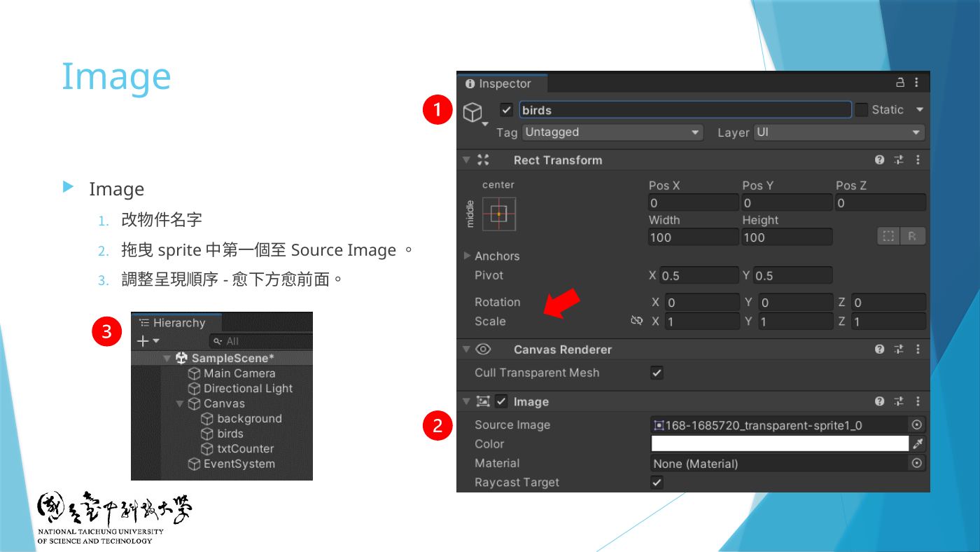Open Rect Transform three-dot menu
Viewport: 980px width, 552px height.
click(x=918, y=160)
